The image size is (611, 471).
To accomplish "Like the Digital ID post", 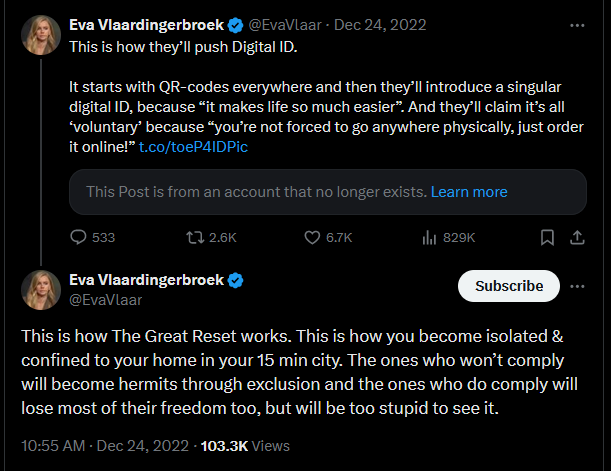I will [328, 237].
